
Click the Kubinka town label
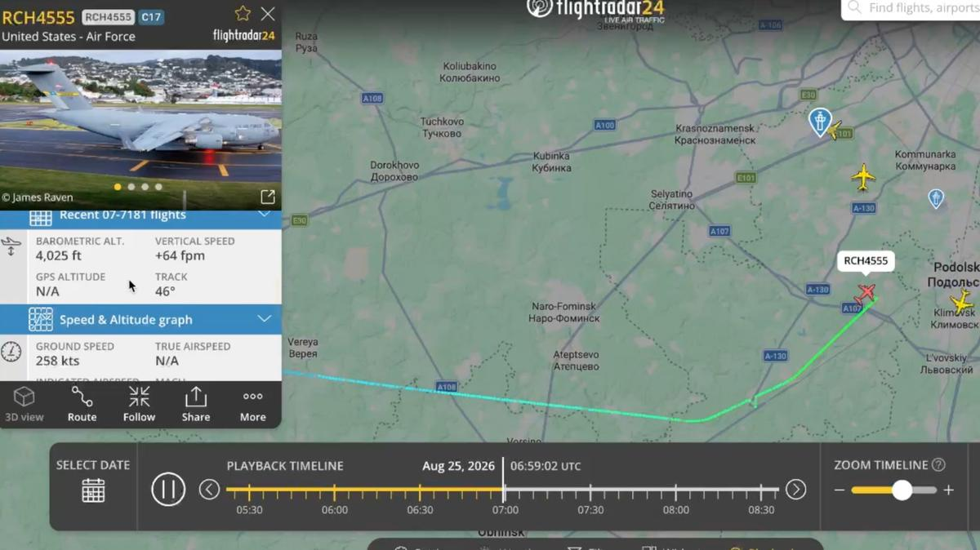(x=552, y=162)
